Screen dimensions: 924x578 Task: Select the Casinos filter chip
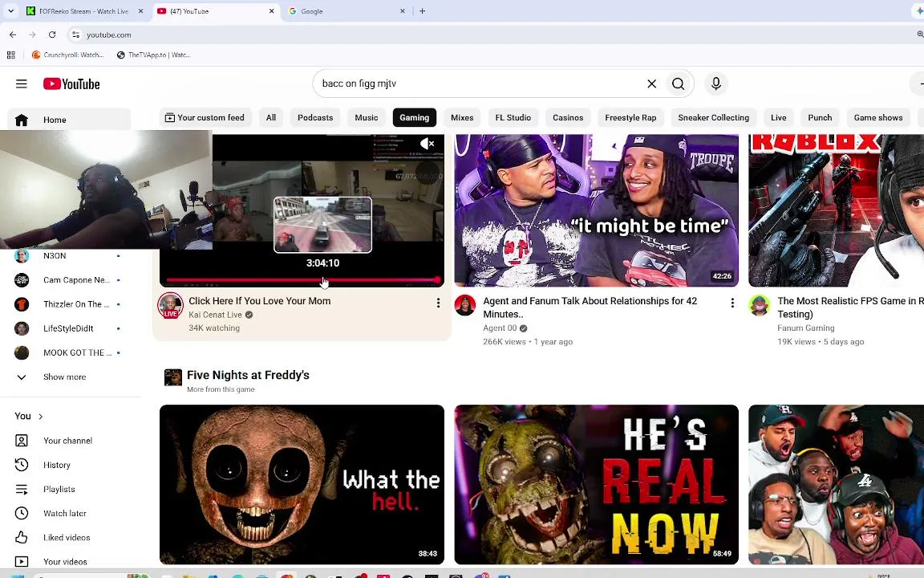[x=568, y=117]
